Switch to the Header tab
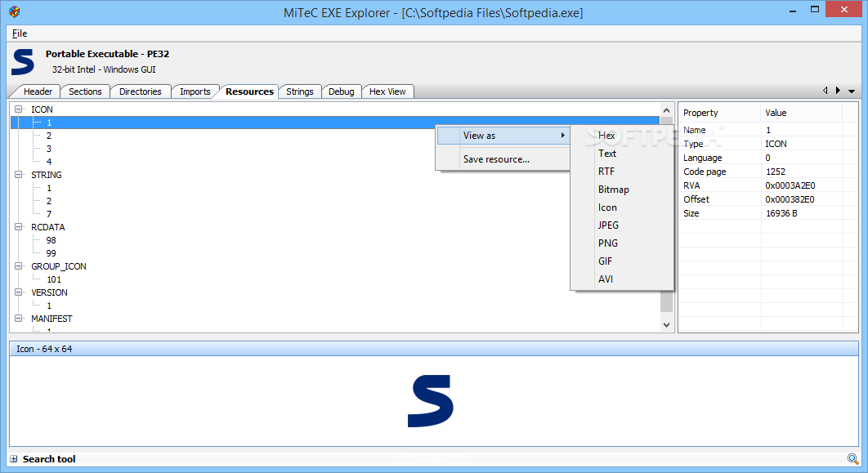The width and height of the screenshot is (868, 473). click(38, 91)
